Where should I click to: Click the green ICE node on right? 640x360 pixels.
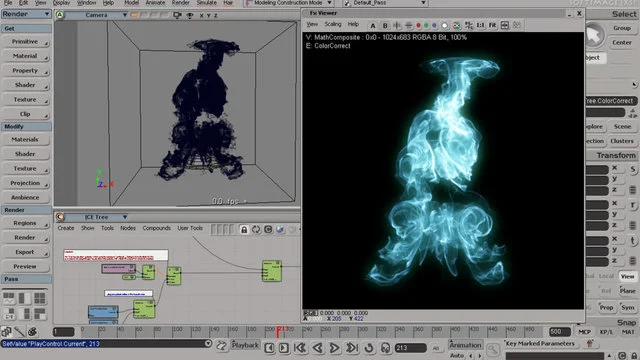pyautogui.click(x=272, y=271)
